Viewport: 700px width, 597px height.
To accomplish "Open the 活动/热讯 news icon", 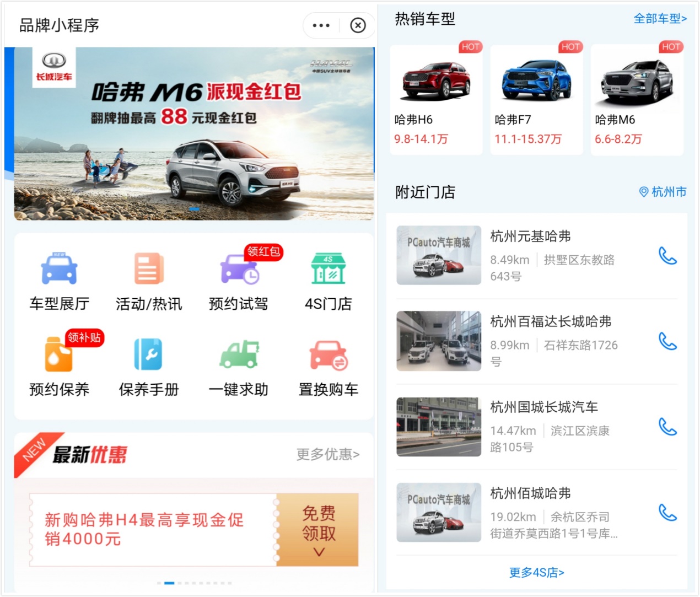I will tap(149, 268).
